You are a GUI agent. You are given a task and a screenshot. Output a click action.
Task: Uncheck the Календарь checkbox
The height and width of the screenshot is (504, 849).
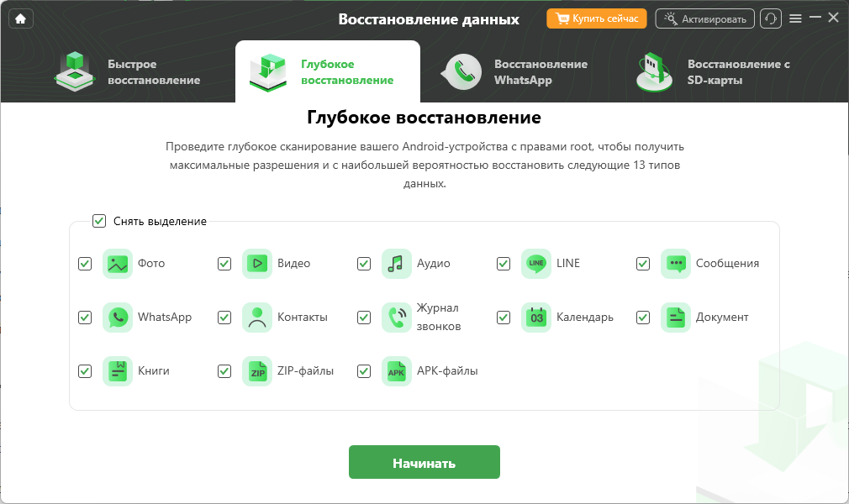(x=504, y=318)
